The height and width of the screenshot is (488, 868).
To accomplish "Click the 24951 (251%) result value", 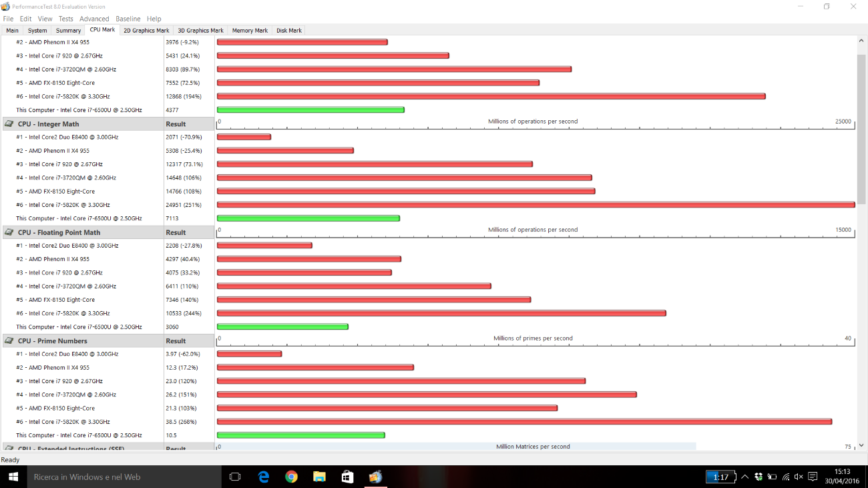I will coord(184,205).
